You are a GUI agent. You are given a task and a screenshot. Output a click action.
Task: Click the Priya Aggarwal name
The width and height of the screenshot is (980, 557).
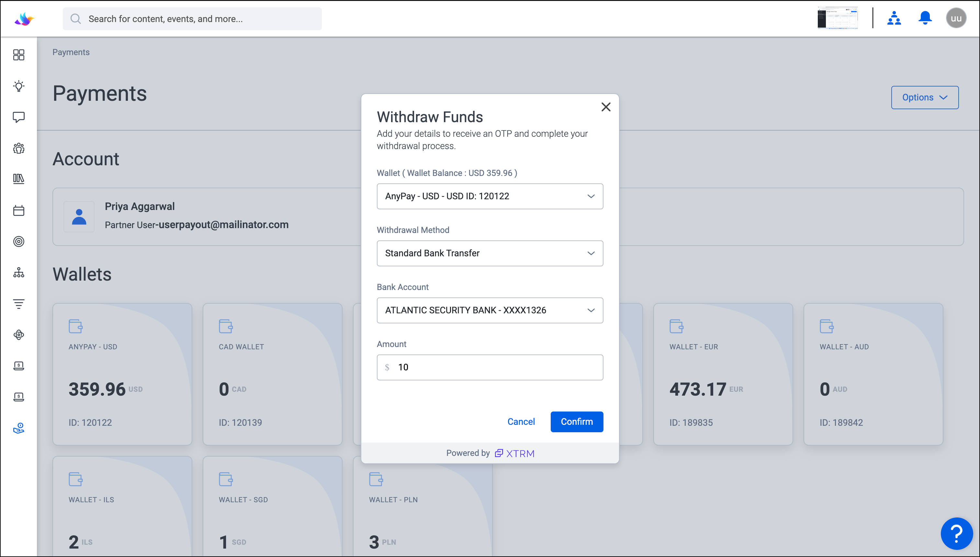pyautogui.click(x=140, y=206)
